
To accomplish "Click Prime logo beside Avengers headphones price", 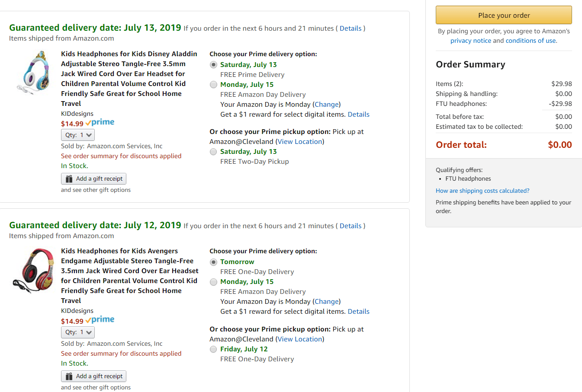I will pyautogui.click(x=100, y=320).
